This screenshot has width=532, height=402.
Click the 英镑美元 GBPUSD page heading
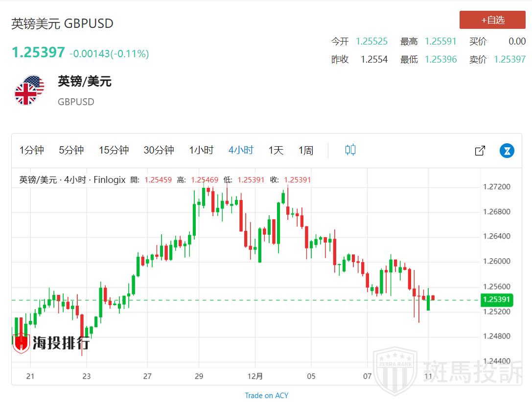pyautogui.click(x=62, y=23)
